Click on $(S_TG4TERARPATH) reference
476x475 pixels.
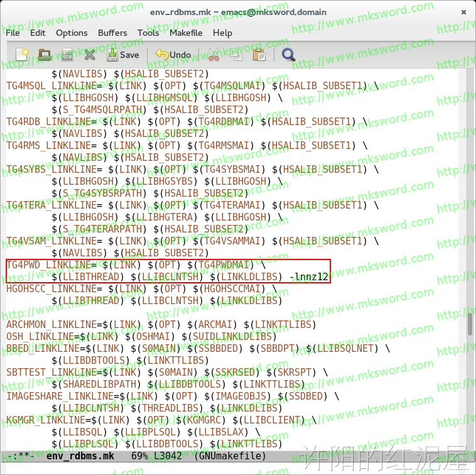(x=99, y=229)
